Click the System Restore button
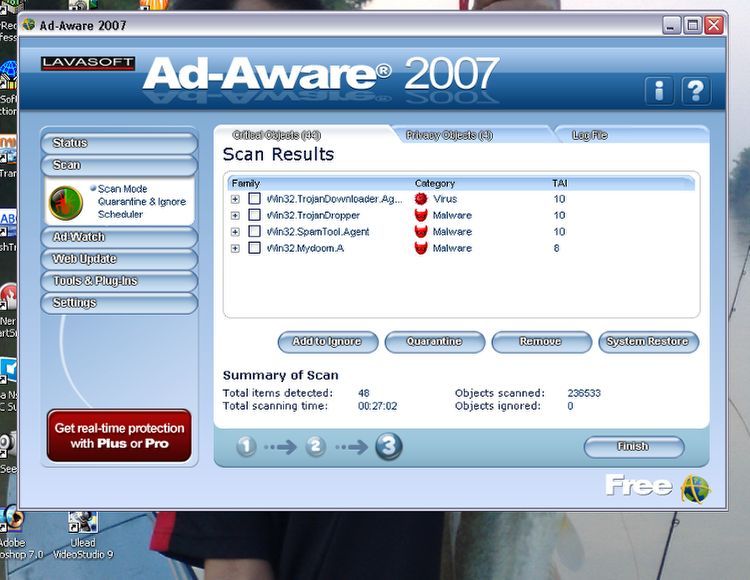 pyautogui.click(x=648, y=342)
